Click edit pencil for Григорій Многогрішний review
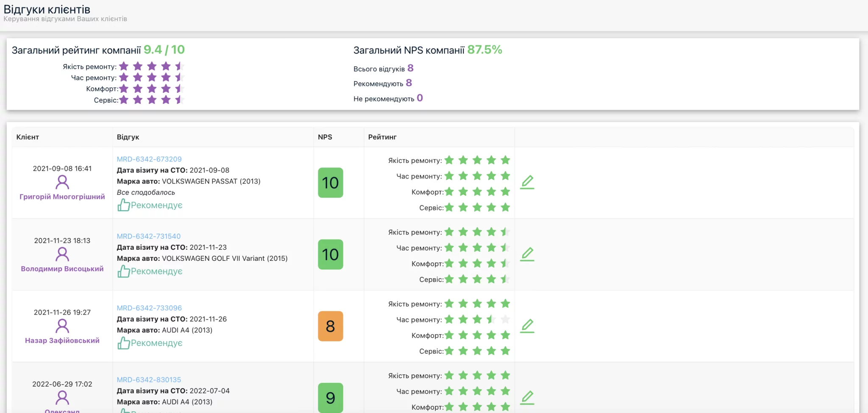868x413 pixels. (527, 182)
